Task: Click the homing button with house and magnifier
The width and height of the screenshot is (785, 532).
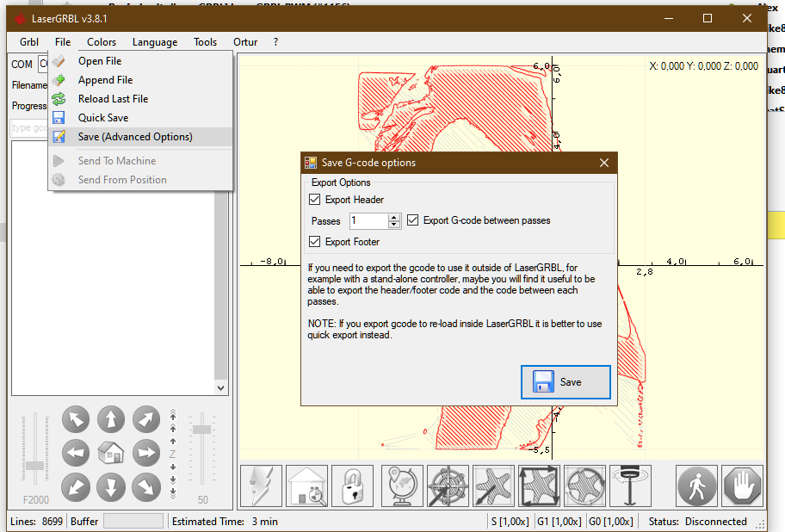Action: (307, 486)
